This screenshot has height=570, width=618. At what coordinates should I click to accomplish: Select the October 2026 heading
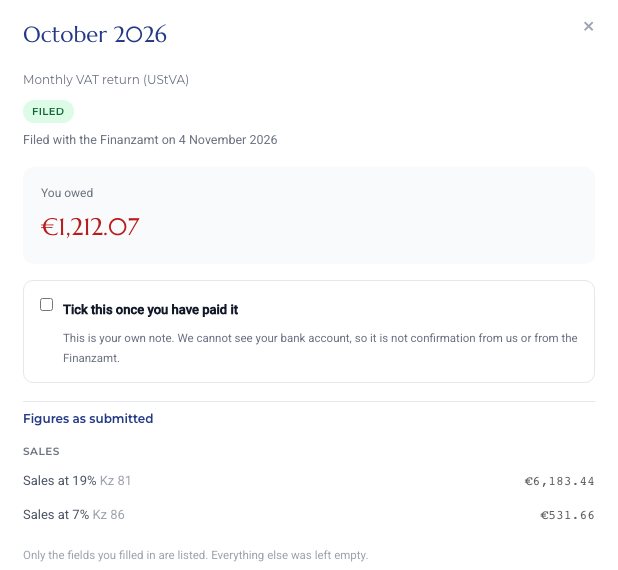pos(95,35)
